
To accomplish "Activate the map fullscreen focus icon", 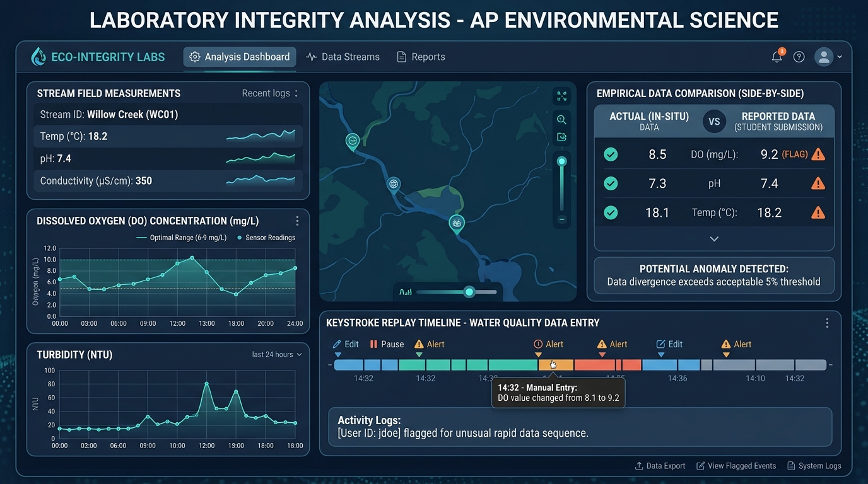I will pos(561,96).
